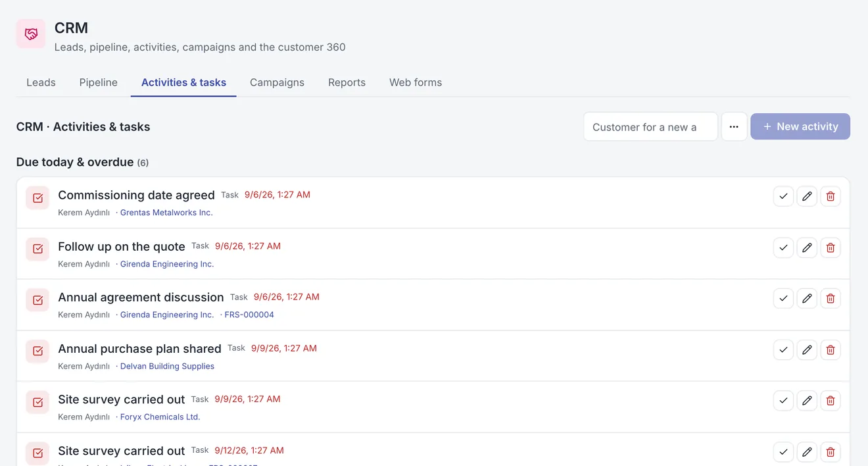868x466 pixels.
Task: Click the Site survey title dated 9/9/26
Action: click(x=122, y=399)
